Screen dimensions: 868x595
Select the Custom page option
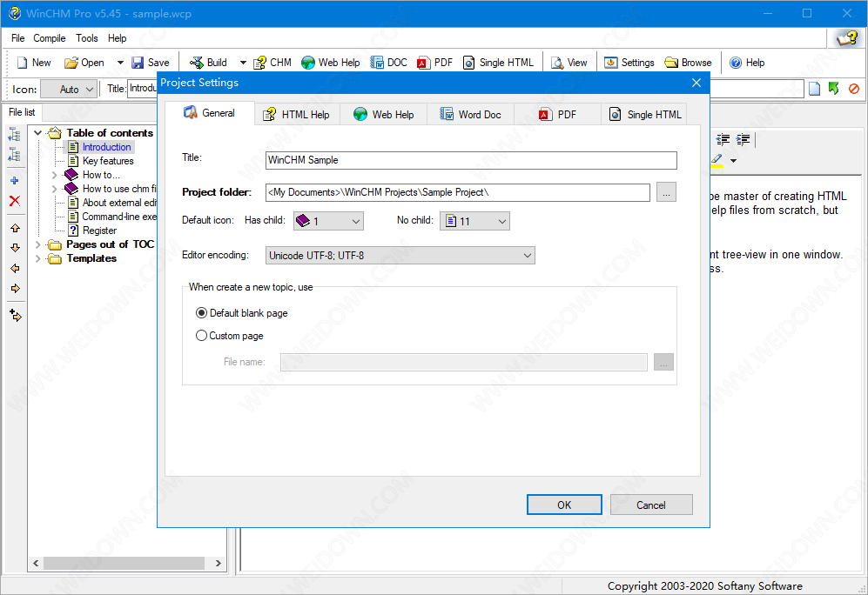tap(230, 336)
